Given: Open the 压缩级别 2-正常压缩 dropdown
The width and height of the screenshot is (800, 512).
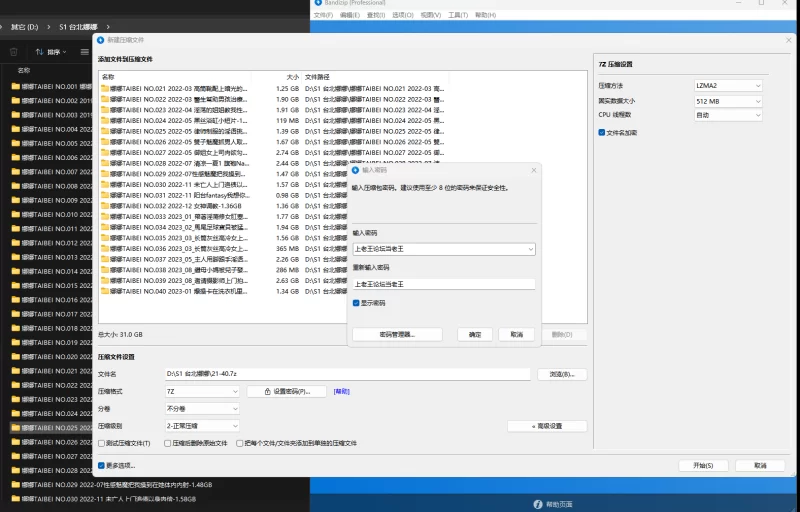Looking at the screenshot, I should click(202, 426).
